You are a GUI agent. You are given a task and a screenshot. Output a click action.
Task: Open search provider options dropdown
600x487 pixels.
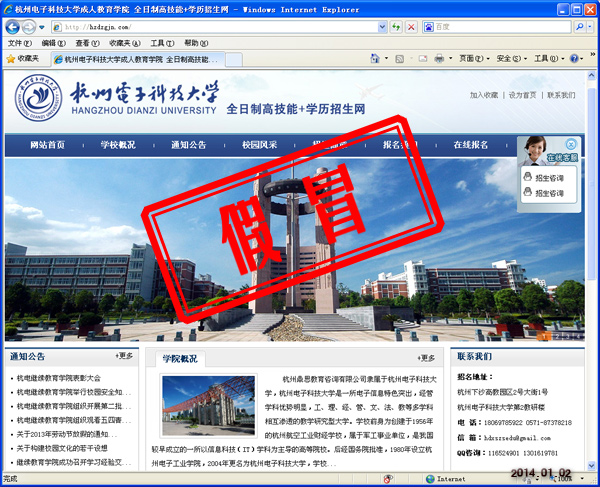pyautogui.click(x=590, y=27)
